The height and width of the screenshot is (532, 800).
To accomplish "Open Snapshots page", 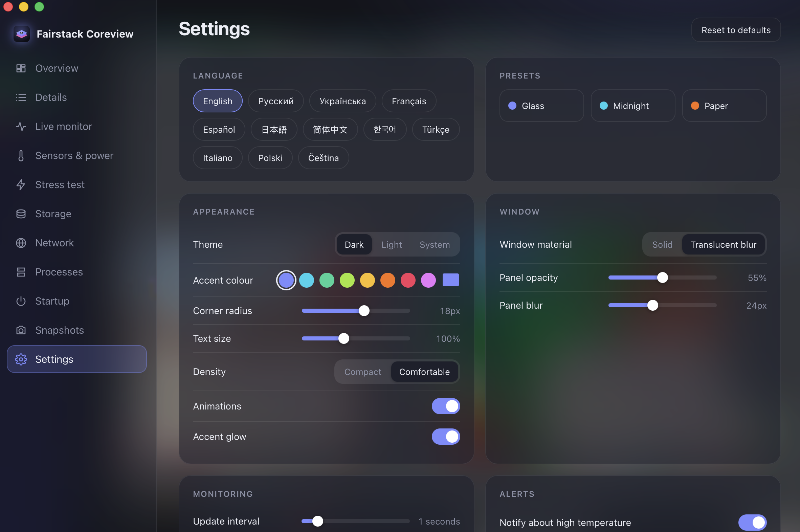I will (x=77, y=330).
